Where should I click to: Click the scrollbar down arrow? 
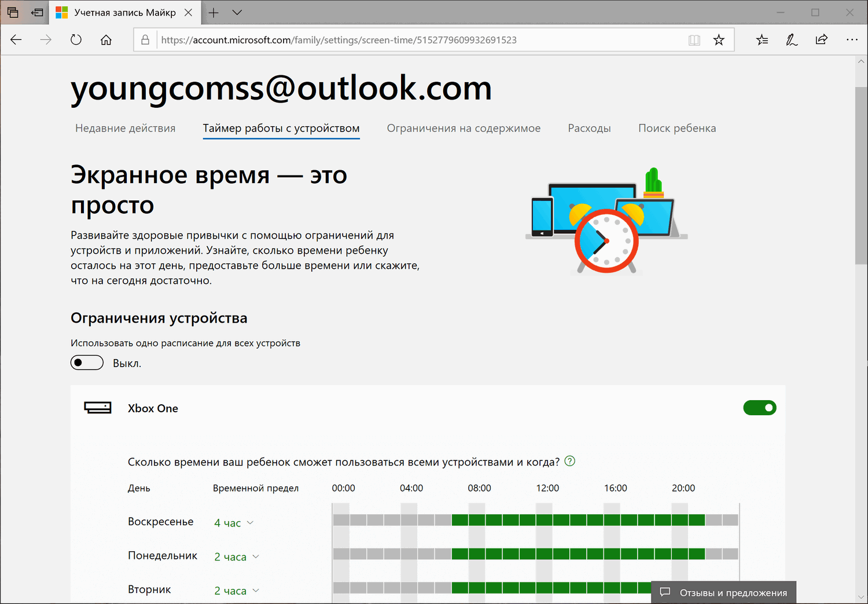point(861,597)
